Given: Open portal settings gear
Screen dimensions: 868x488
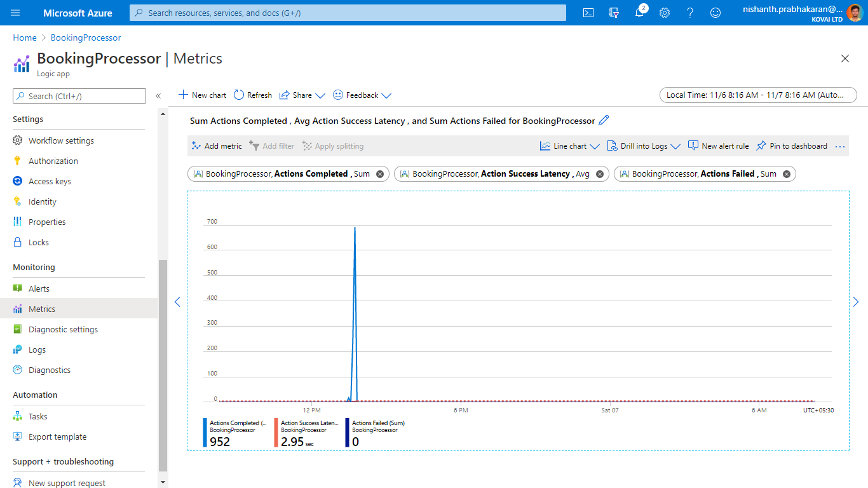Looking at the screenshot, I should 665,13.
